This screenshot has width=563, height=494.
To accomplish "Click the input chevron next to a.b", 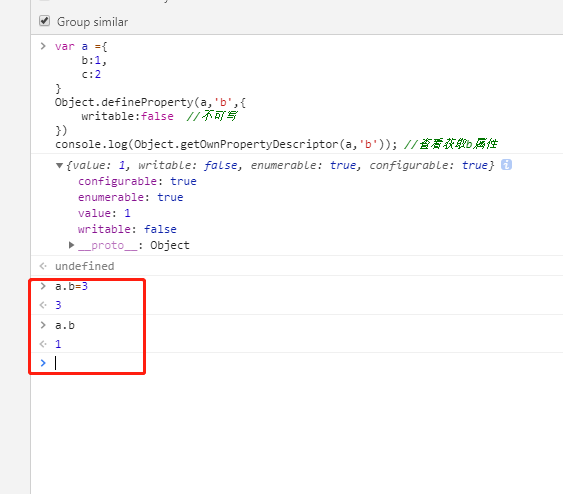I will tap(43, 325).
